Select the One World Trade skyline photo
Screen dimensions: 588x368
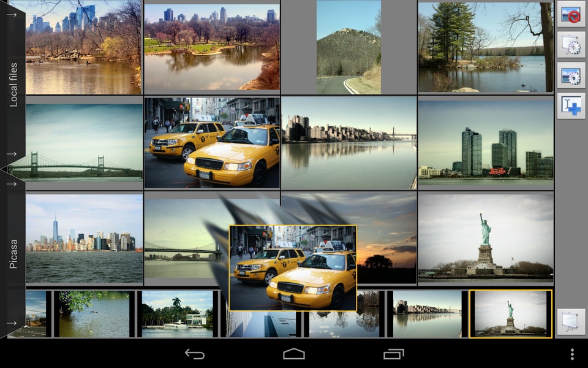click(x=84, y=238)
